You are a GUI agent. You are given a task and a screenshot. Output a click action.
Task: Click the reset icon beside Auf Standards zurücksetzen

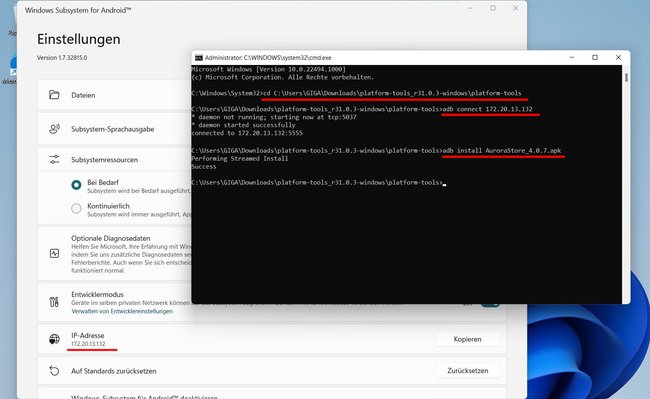[x=54, y=370]
